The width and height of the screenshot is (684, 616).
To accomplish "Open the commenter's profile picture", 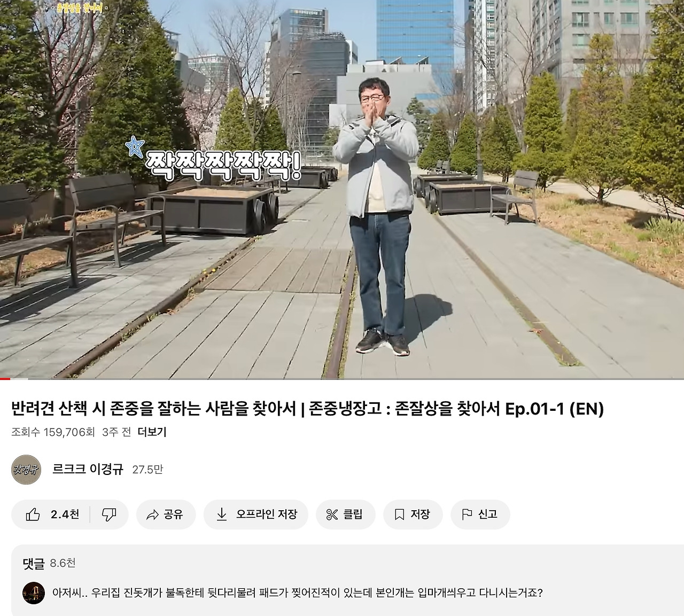I will point(34,593).
